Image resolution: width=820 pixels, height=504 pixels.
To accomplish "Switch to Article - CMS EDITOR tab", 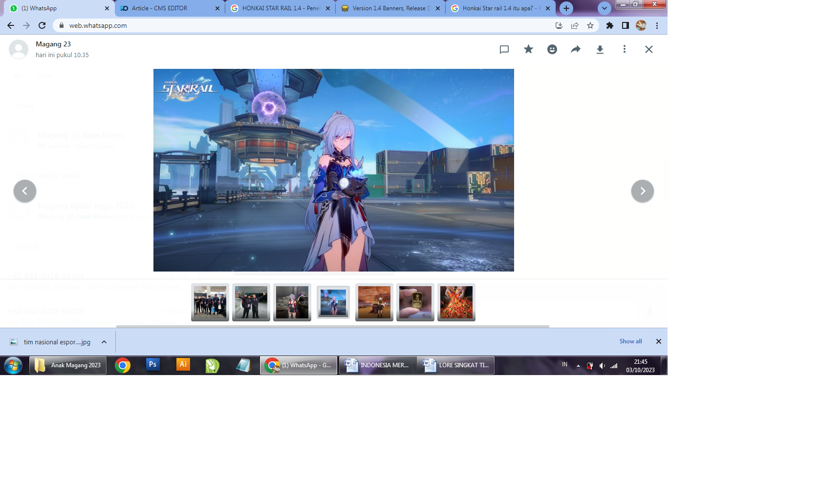I will coord(170,8).
